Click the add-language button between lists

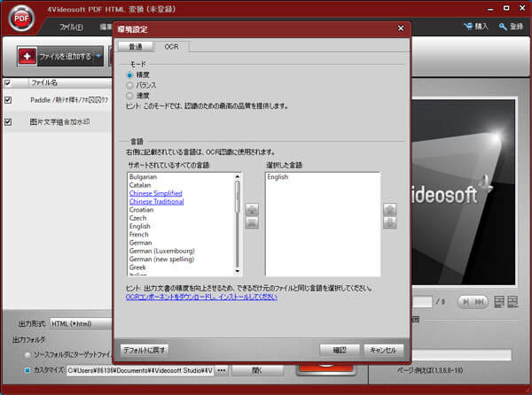coord(252,210)
